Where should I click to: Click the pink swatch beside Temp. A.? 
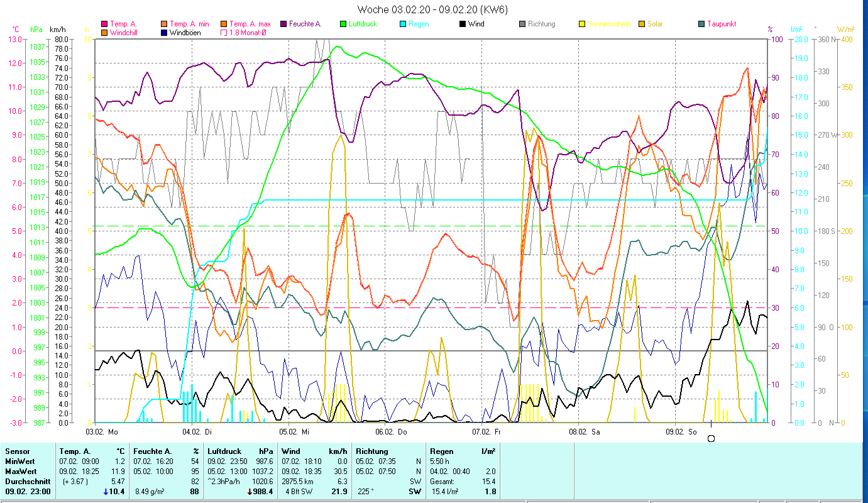tap(104, 24)
